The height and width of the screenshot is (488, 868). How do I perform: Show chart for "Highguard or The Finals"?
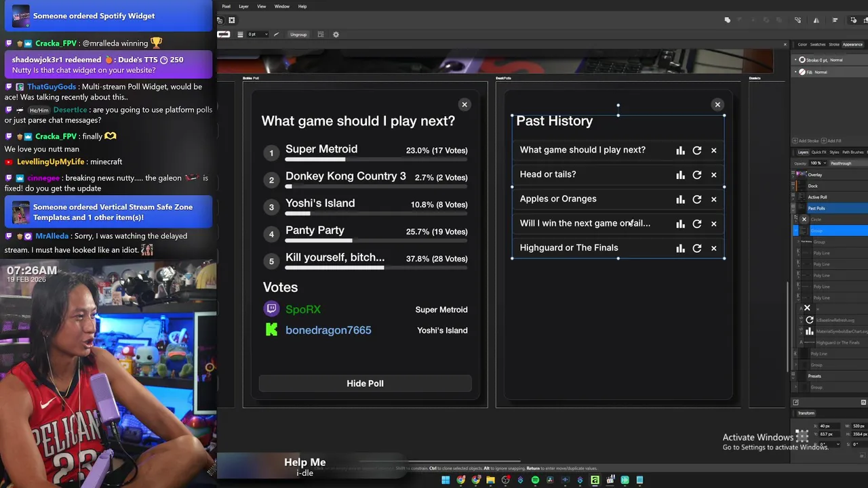point(680,248)
